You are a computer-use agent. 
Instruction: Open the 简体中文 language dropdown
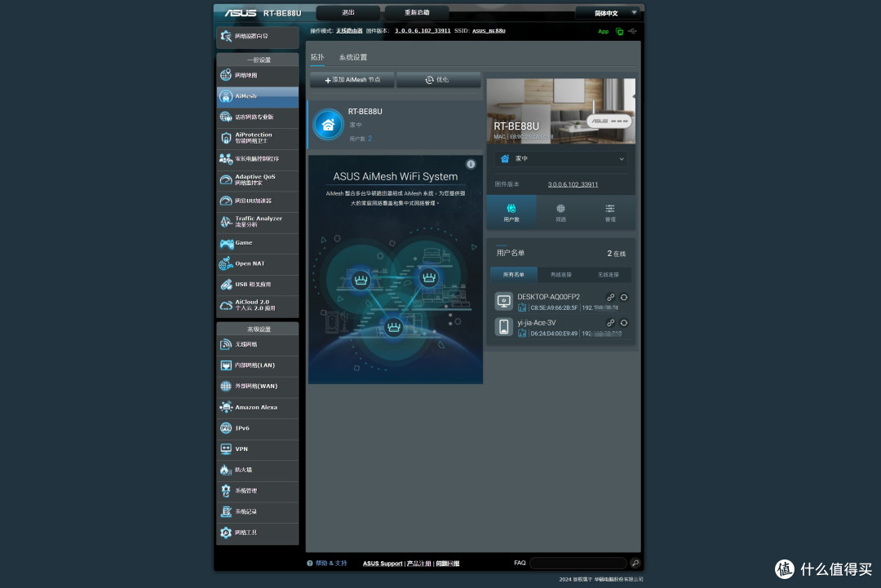(609, 13)
